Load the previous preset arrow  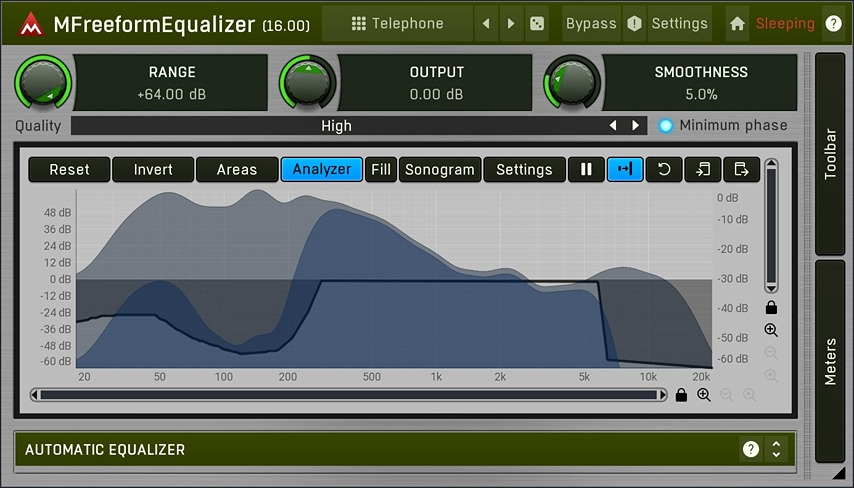pos(486,23)
